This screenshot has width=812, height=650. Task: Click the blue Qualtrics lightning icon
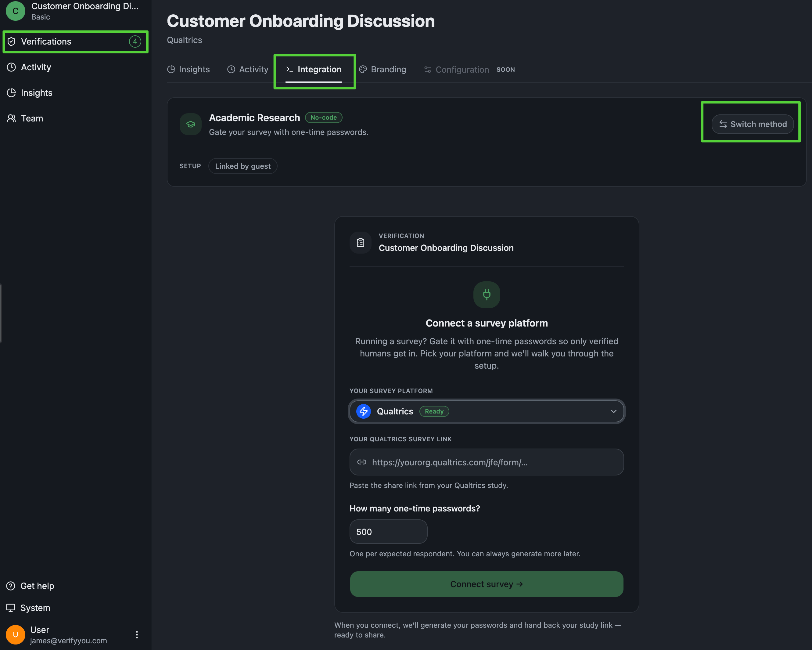coord(363,411)
